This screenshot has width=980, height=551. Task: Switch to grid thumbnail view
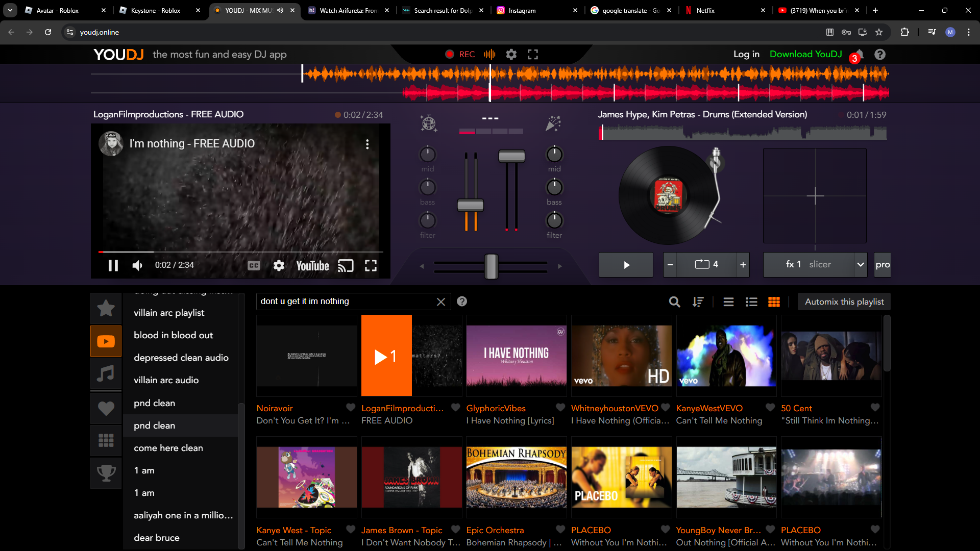[774, 302]
